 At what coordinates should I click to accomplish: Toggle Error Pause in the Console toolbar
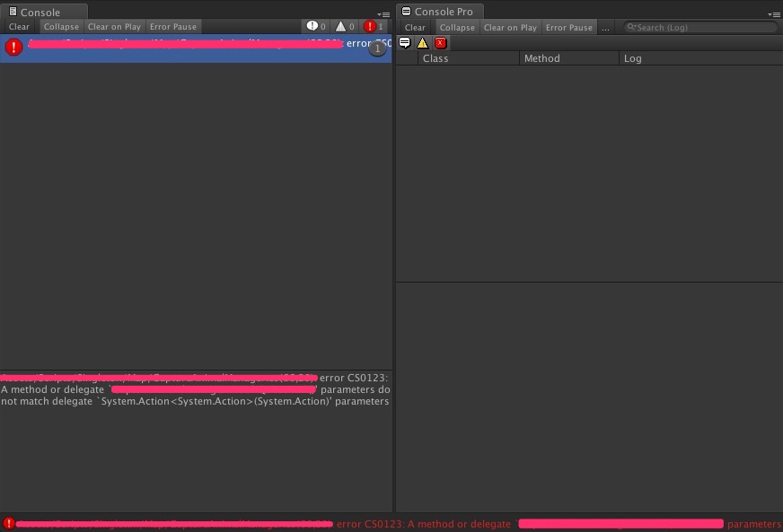coord(172,26)
